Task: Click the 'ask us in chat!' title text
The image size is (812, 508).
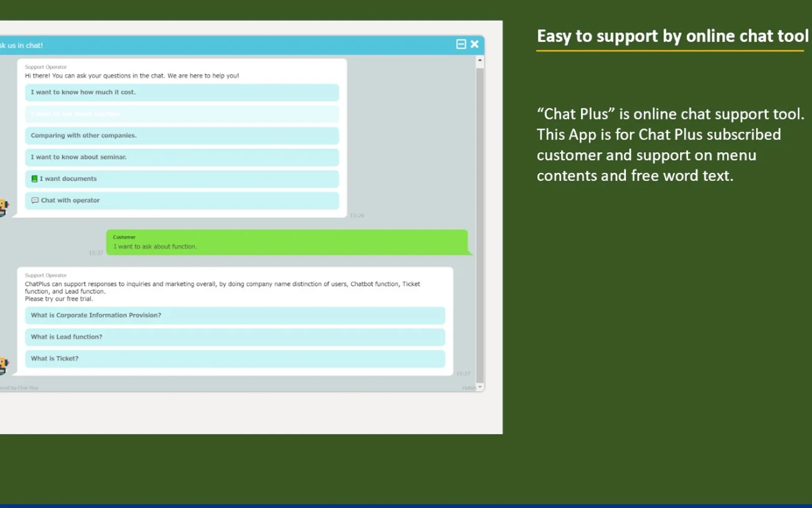Action: 21,45
